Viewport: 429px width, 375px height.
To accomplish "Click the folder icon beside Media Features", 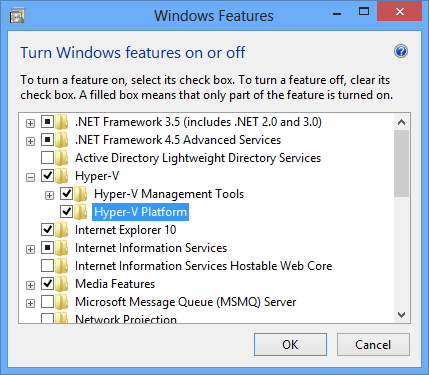I will pyautogui.click(x=62, y=284).
